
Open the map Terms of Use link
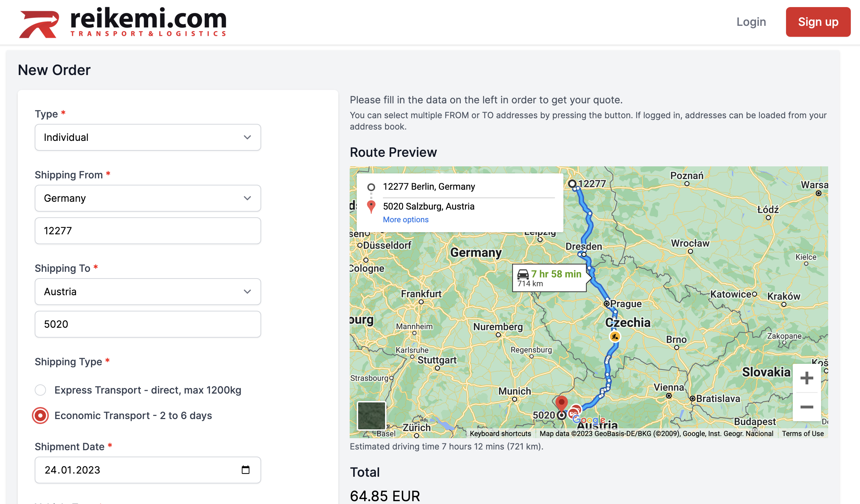tap(803, 434)
